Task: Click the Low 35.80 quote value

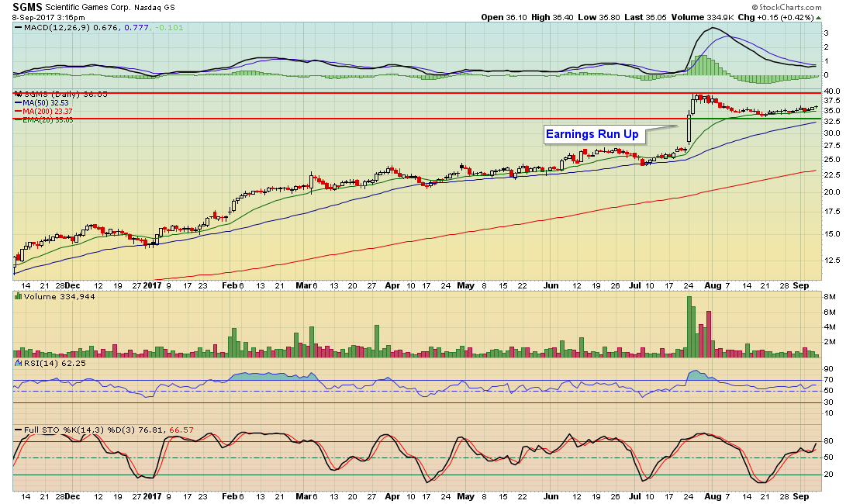Action: (599, 17)
